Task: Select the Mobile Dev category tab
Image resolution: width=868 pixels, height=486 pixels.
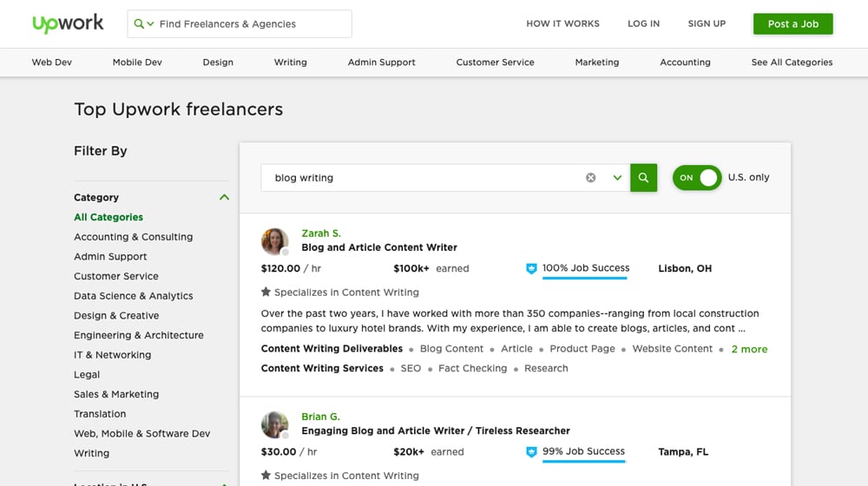Action: click(x=137, y=62)
